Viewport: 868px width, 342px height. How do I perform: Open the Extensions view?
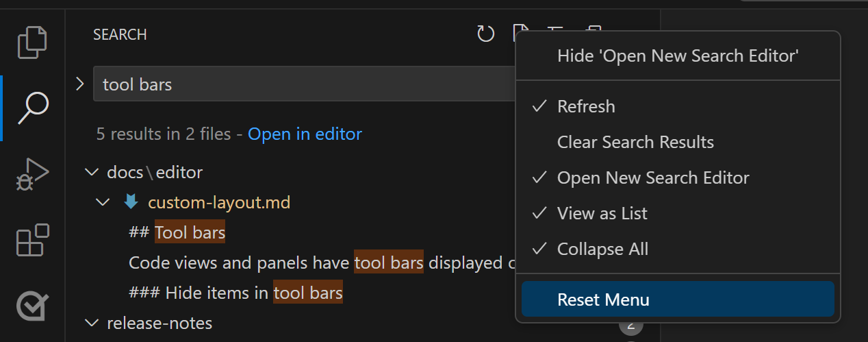32,240
